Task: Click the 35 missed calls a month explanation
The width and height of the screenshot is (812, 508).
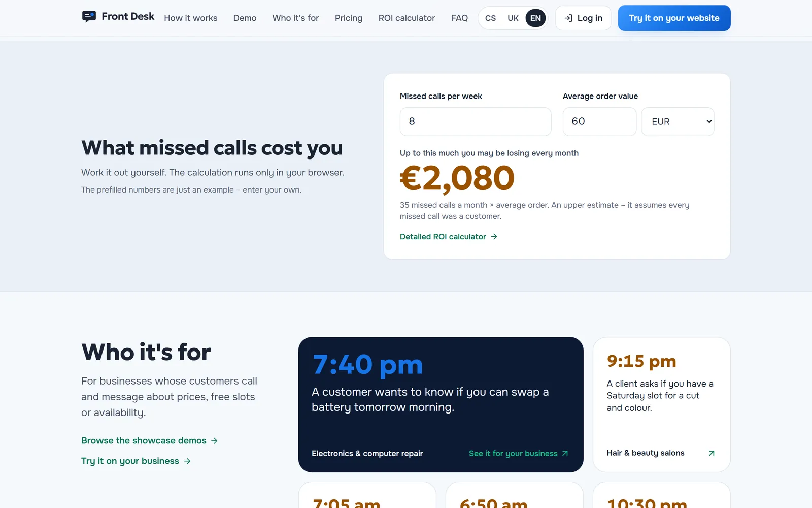Action: (x=545, y=211)
